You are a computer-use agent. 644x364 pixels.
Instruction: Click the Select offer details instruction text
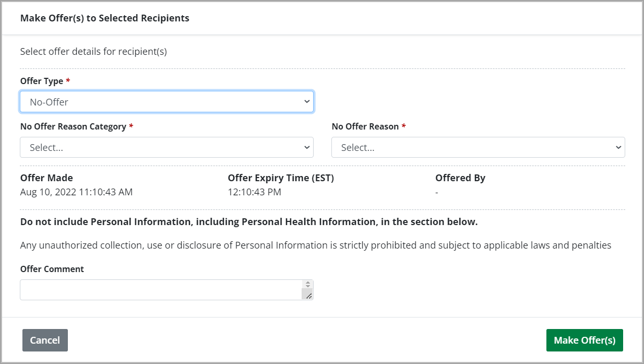click(x=93, y=52)
